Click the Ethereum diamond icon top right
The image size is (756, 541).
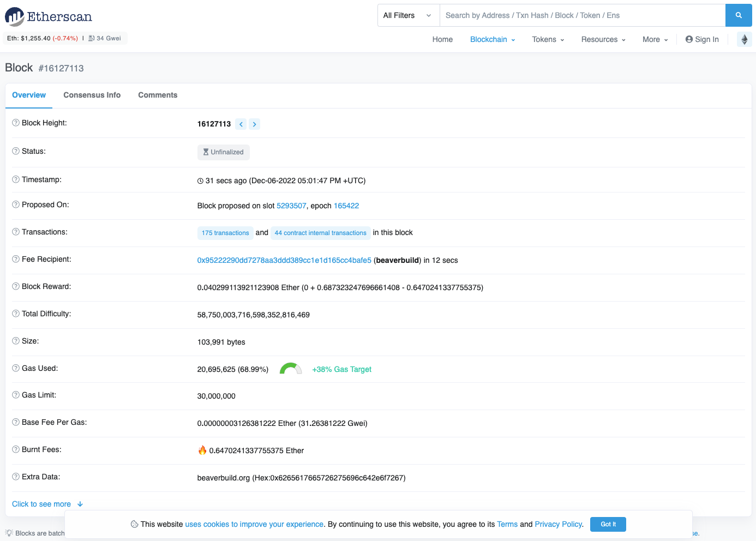click(744, 39)
